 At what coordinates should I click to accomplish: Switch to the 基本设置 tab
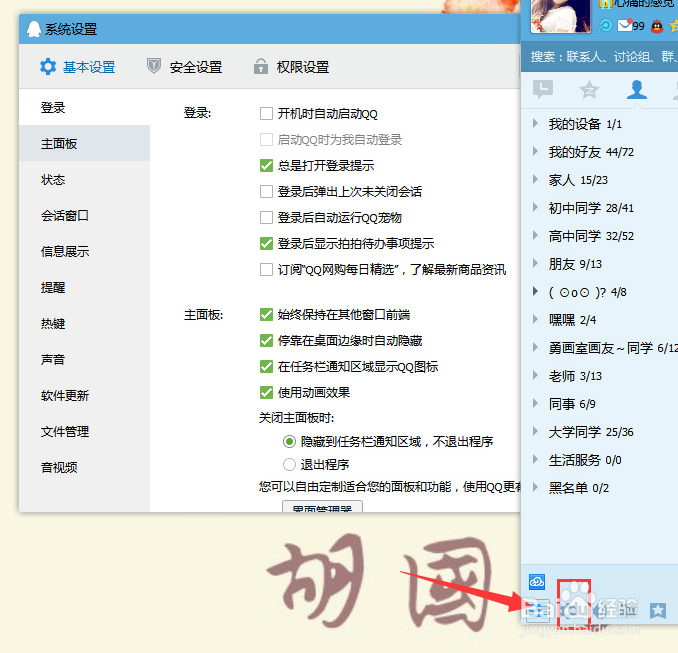(x=78, y=67)
